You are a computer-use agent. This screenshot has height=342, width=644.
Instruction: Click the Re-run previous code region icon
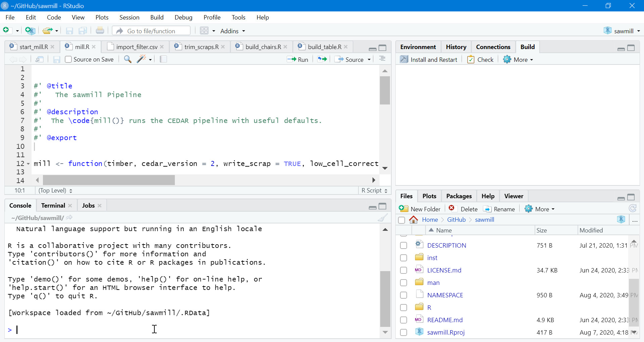(x=322, y=59)
